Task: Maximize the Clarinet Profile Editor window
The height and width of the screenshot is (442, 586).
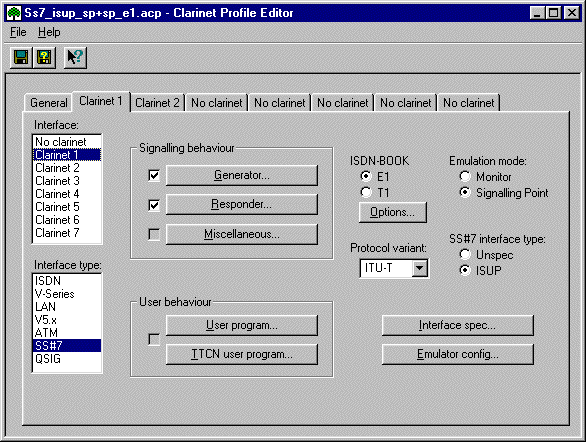Action: coord(553,13)
